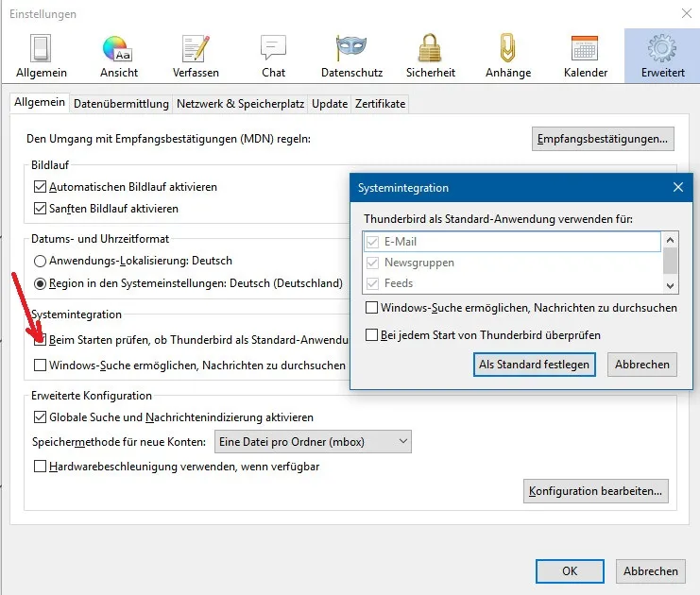Expand the Speichermethode für neue Konten dropdown
The width and height of the screenshot is (700, 595).
(x=313, y=442)
